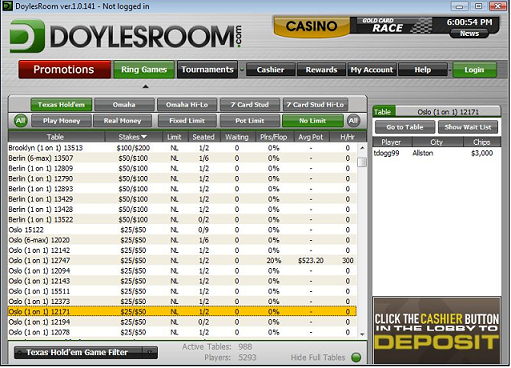Open the Casino banner button
Image resolution: width=511 pixels, height=368 pixels.
pos(311,26)
